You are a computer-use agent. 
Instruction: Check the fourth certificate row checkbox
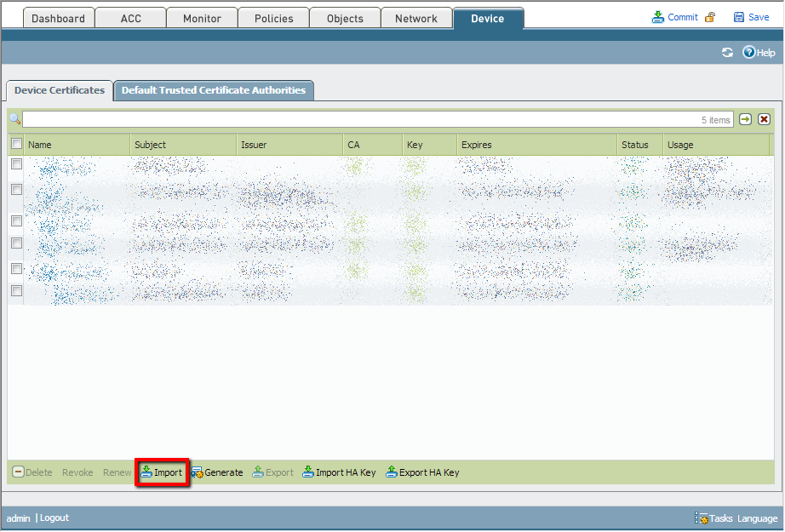coord(16,243)
